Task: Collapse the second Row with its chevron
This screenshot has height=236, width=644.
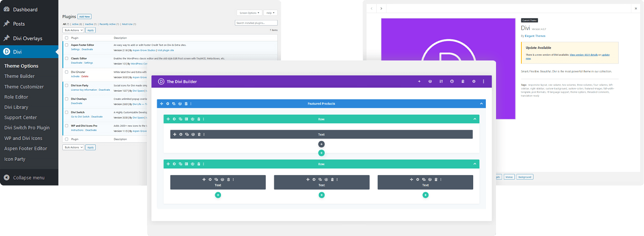Action: pyautogui.click(x=475, y=164)
